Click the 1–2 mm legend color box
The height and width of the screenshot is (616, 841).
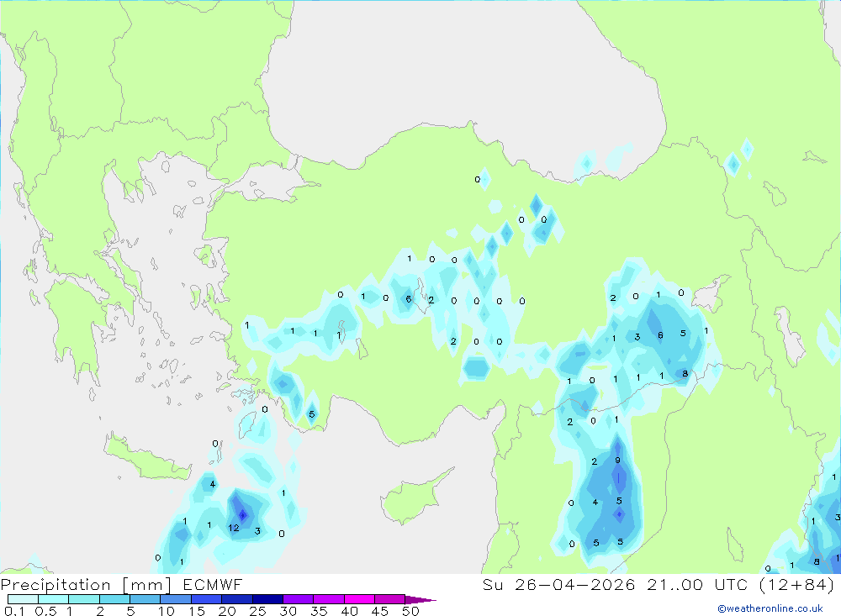pyautogui.click(x=83, y=599)
